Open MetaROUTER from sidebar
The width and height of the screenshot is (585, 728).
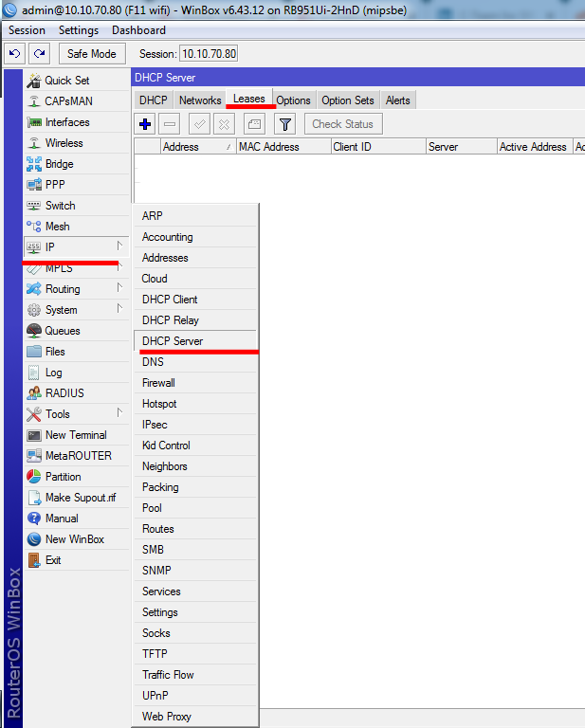[x=77, y=456]
